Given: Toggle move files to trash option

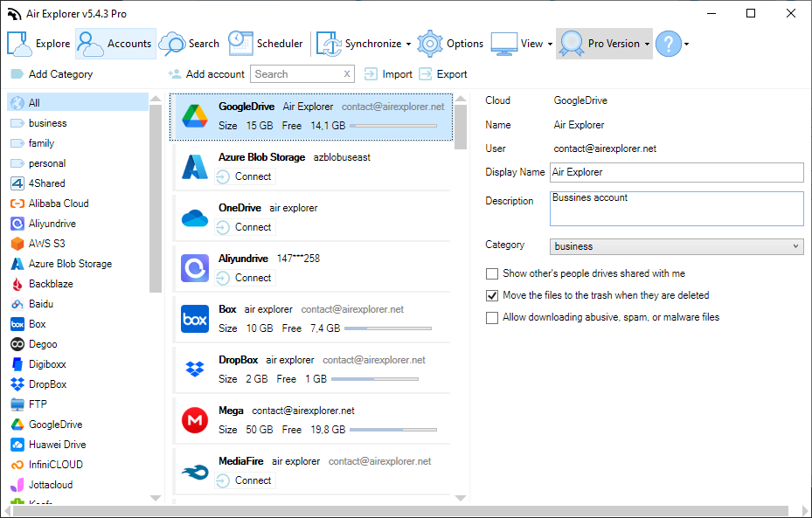Looking at the screenshot, I should click(492, 295).
